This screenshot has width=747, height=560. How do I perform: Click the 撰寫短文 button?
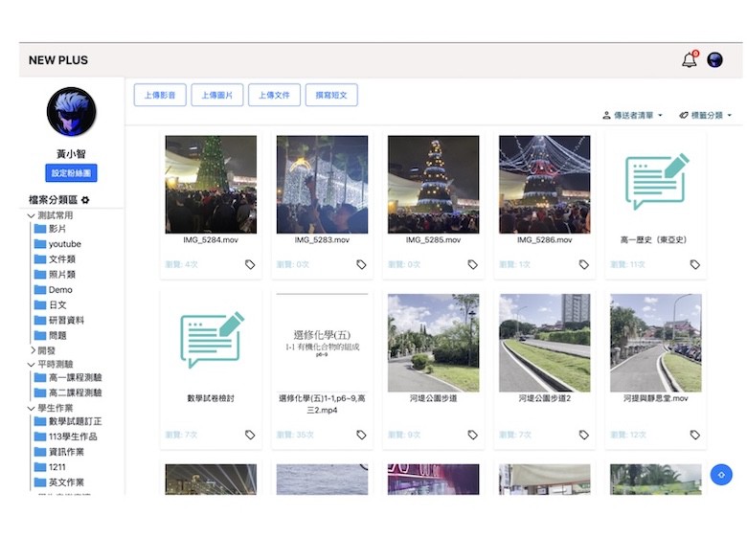pyautogui.click(x=331, y=95)
